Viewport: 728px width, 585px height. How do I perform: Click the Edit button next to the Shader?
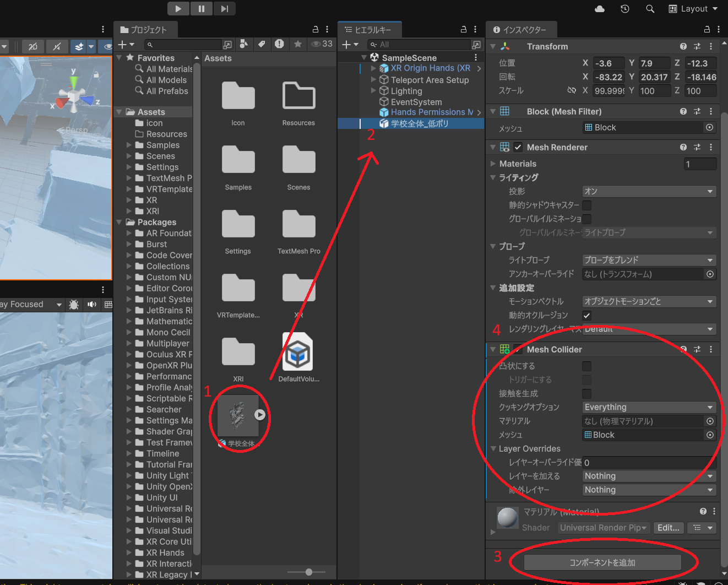pyautogui.click(x=668, y=528)
